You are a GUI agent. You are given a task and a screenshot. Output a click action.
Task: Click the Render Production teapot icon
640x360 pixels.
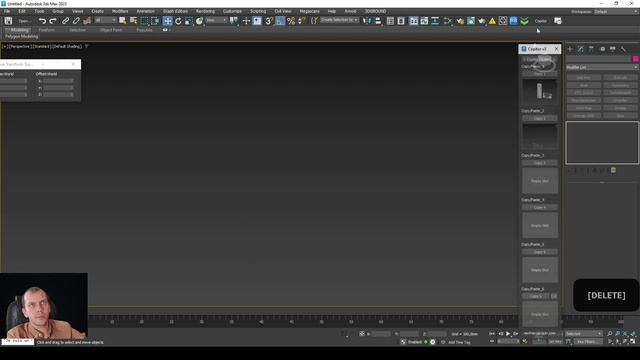pyautogui.click(x=482, y=21)
